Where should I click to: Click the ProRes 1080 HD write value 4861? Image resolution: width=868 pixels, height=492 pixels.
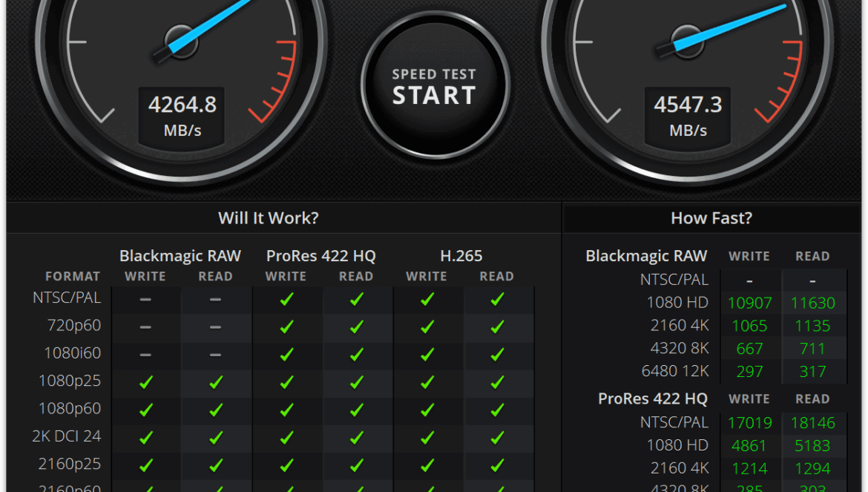click(749, 445)
